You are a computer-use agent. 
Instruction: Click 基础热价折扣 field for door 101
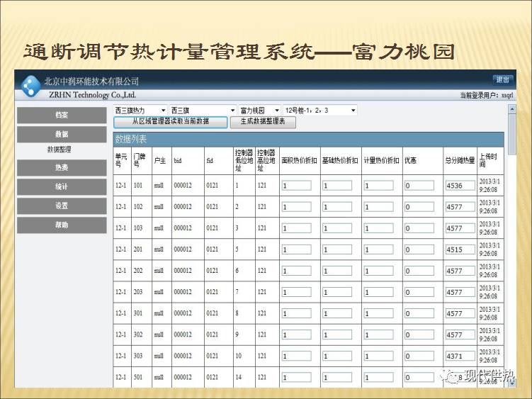(337, 186)
